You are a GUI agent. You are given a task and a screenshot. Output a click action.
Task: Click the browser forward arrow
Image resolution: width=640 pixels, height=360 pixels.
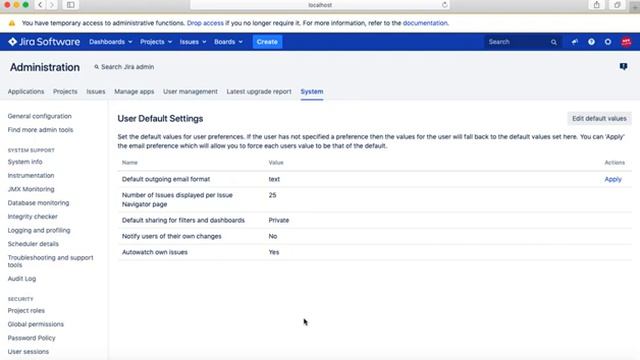point(52,5)
